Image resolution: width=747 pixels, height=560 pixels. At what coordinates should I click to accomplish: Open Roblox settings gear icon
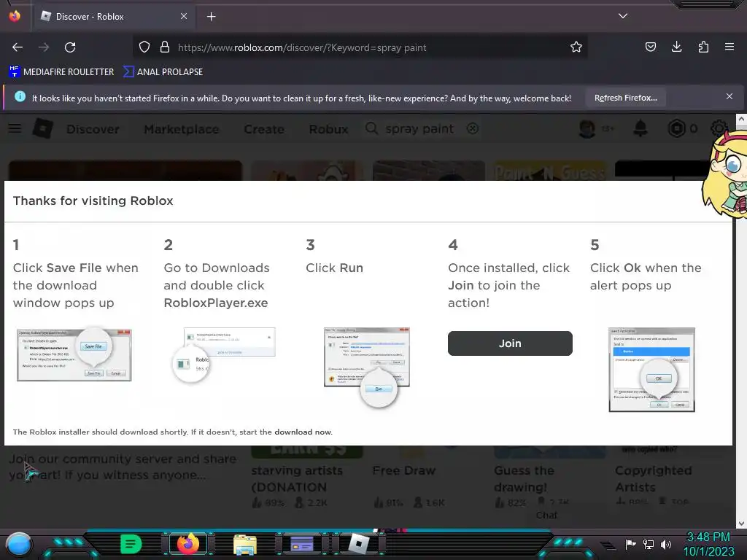tap(719, 128)
